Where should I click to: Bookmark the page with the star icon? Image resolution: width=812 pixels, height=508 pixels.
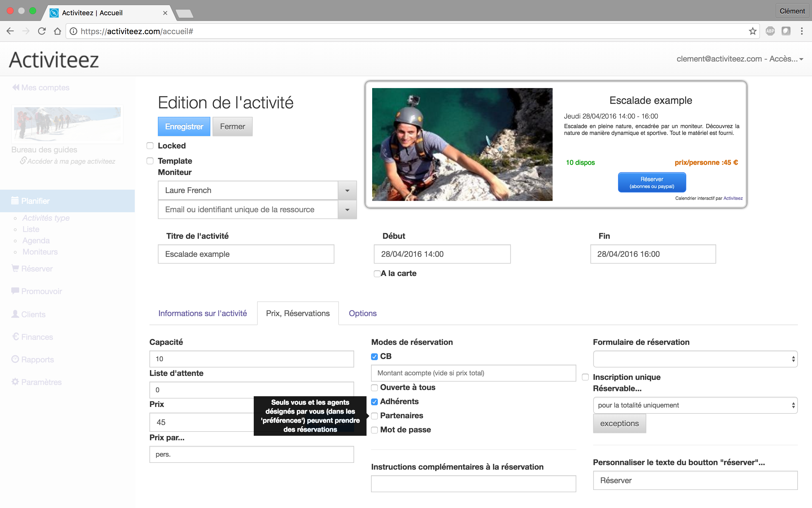(x=753, y=31)
